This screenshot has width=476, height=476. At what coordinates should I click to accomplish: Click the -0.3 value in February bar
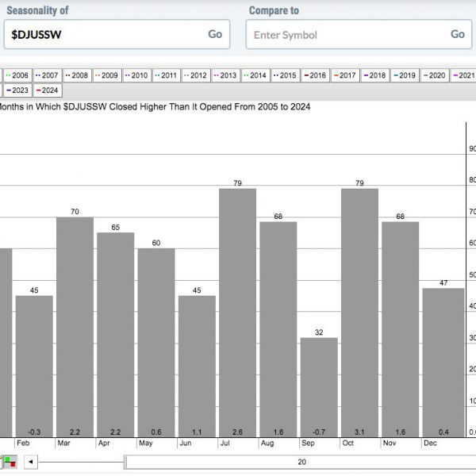34,432
